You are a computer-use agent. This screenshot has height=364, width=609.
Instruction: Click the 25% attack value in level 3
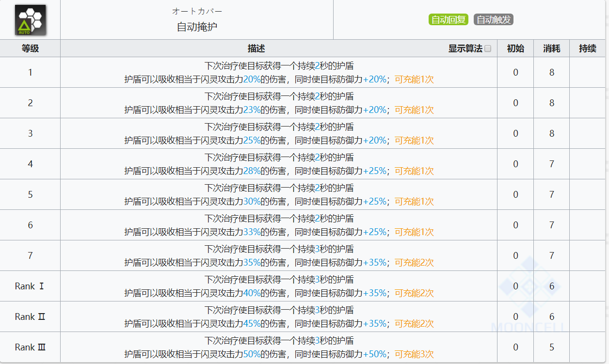252,141
